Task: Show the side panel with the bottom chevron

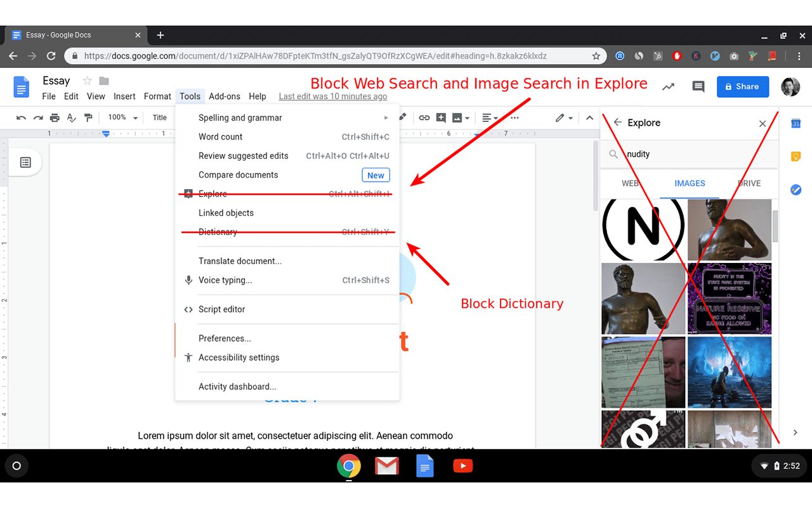Action: 796,432
